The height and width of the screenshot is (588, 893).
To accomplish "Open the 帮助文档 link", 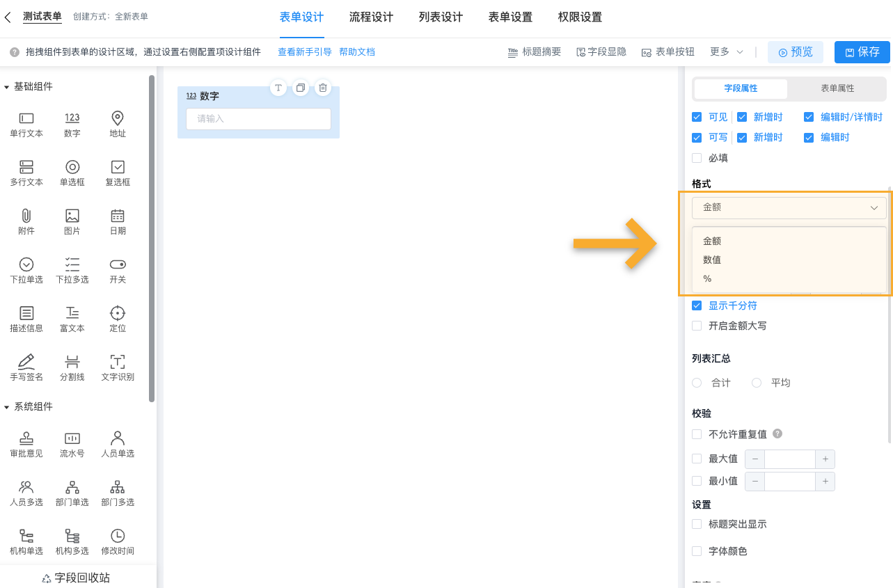I will point(357,52).
